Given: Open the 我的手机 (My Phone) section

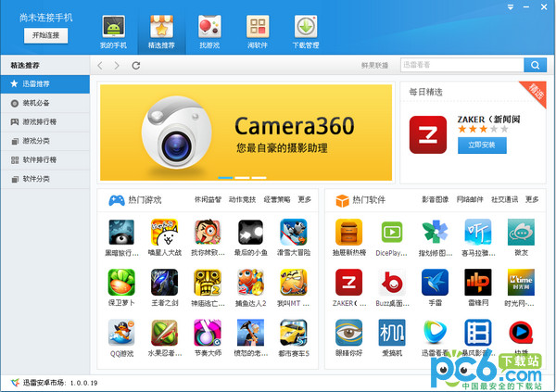Looking at the screenshot, I should click(x=113, y=31).
